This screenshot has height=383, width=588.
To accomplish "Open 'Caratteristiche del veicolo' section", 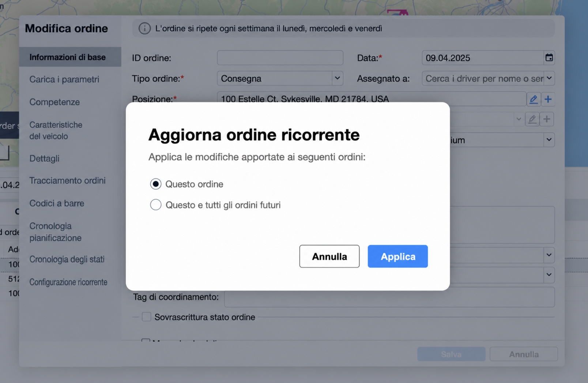I will (56, 130).
